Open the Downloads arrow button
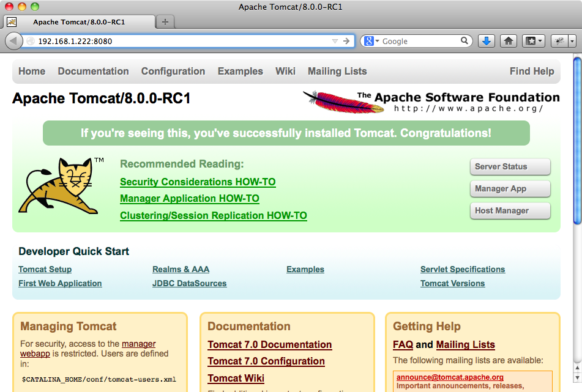582x392 pixels. tap(487, 41)
